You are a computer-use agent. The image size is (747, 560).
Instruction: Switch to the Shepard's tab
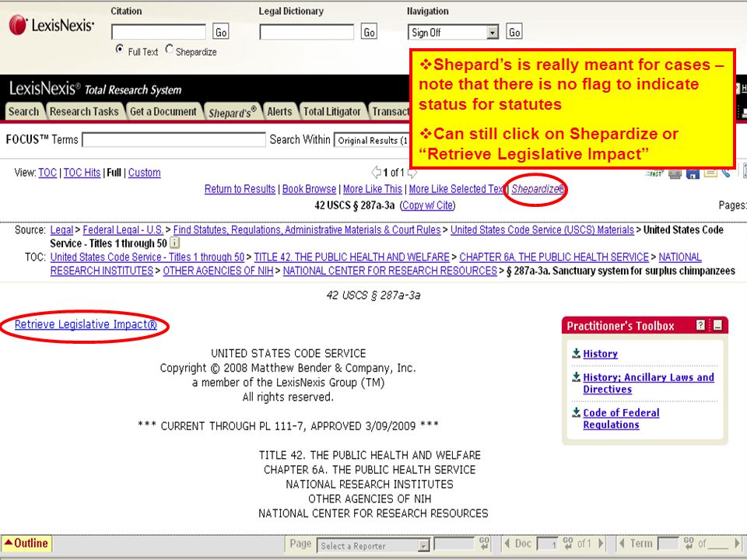tap(233, 112)
